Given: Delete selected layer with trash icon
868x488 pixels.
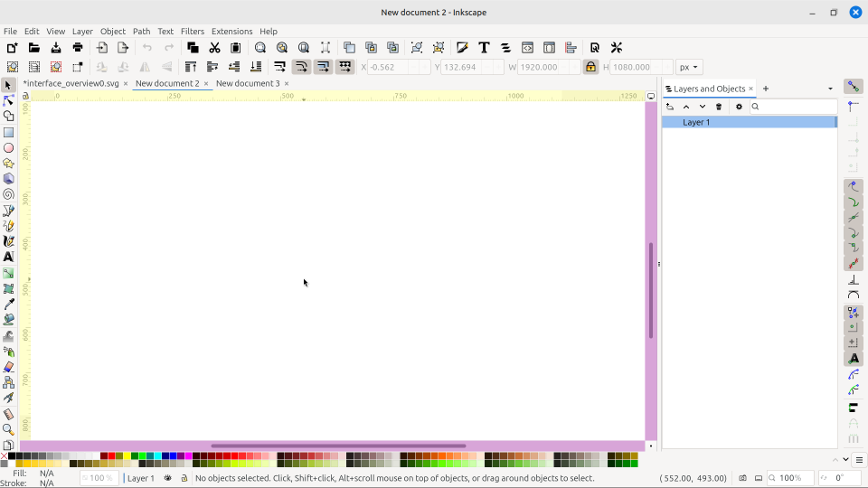Looking at the screenshot, I should (x=719, y=107).
